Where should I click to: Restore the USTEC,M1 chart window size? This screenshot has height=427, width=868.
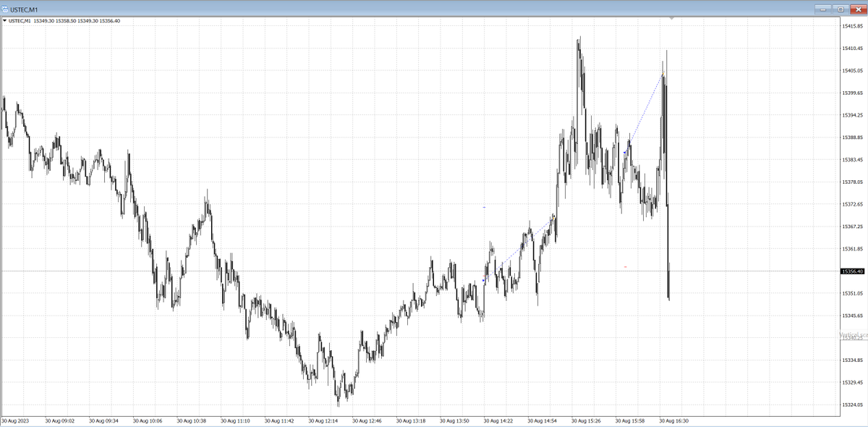tap(841, 9)
